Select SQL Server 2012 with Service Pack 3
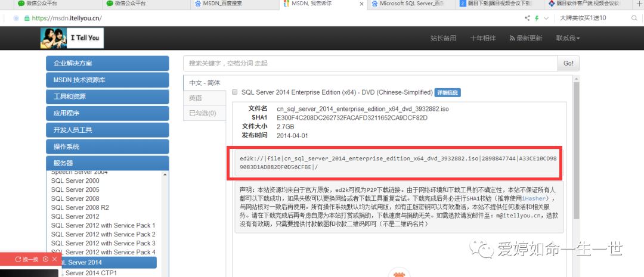Screen dimensions: 644x277 [x=103, y=244]
